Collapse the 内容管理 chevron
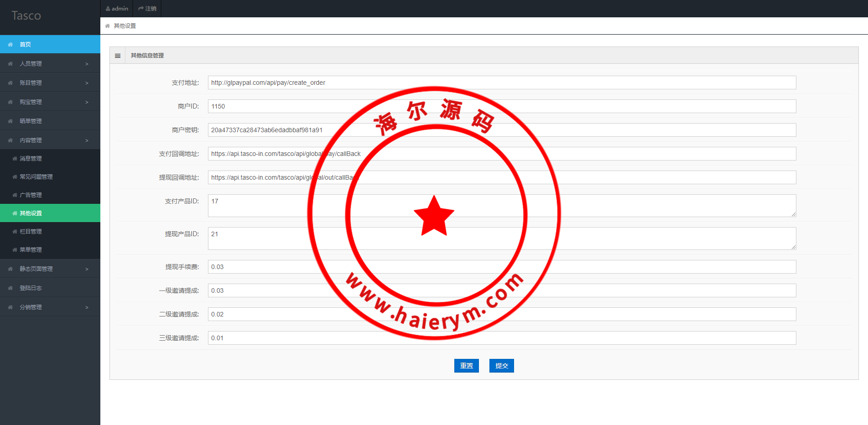 (87, 140)
